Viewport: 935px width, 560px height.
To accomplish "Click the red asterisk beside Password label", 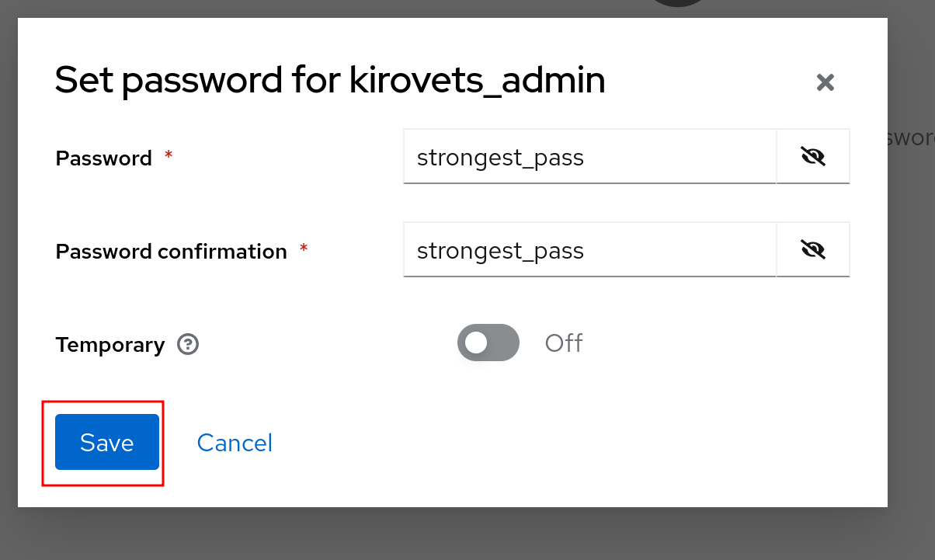I will [169, 155].
